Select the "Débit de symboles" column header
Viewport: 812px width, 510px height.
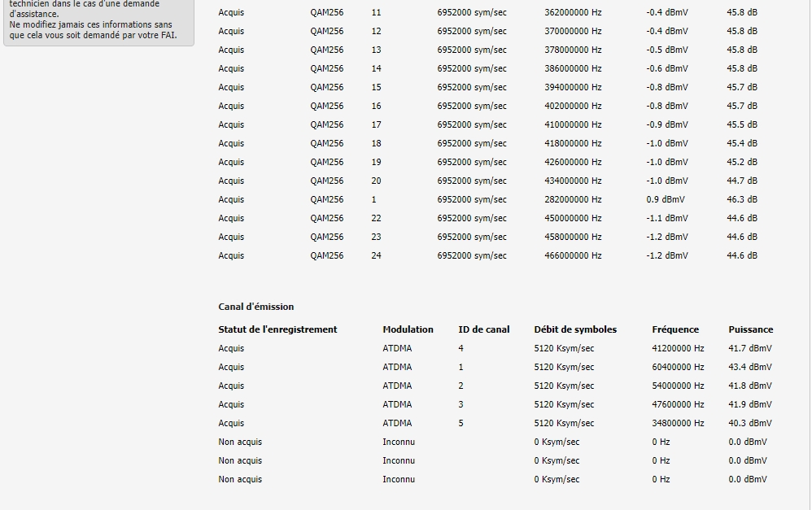point(575,329)
